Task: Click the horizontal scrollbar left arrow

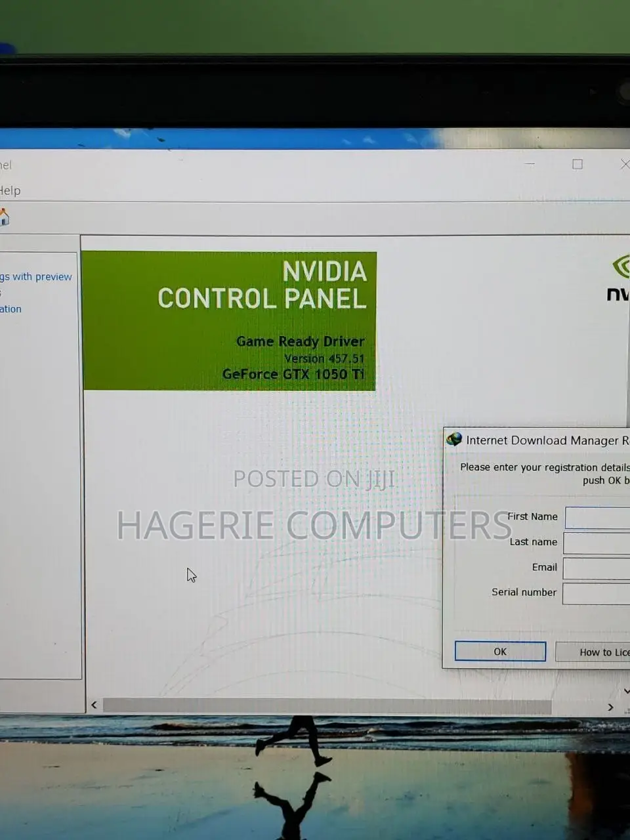Action: coord(94,705)
